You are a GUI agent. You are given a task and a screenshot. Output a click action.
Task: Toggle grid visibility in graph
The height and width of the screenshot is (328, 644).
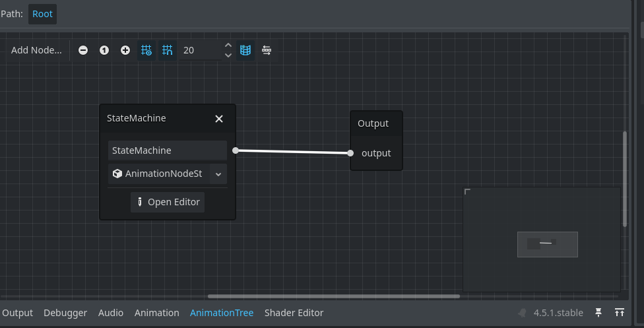pos(146,50)
